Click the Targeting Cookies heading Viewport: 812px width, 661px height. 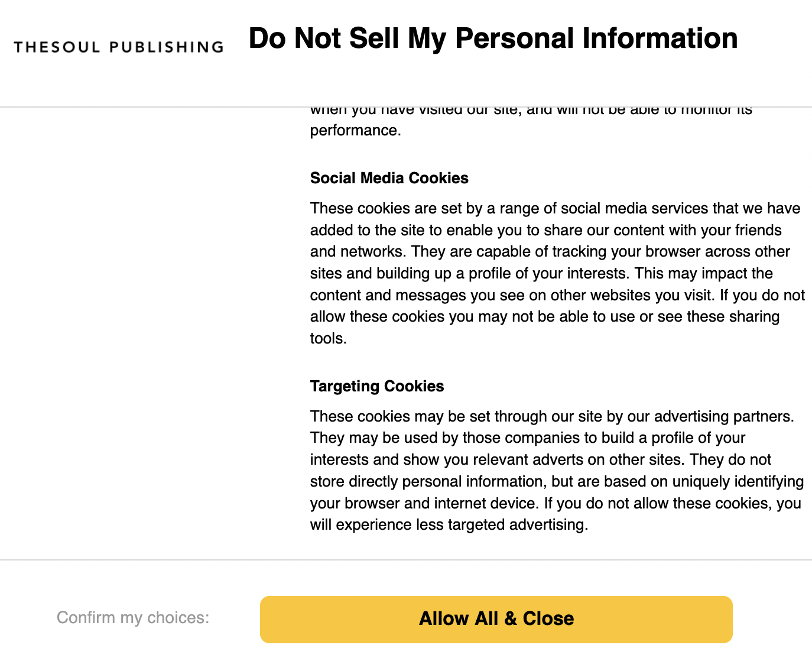376,386
